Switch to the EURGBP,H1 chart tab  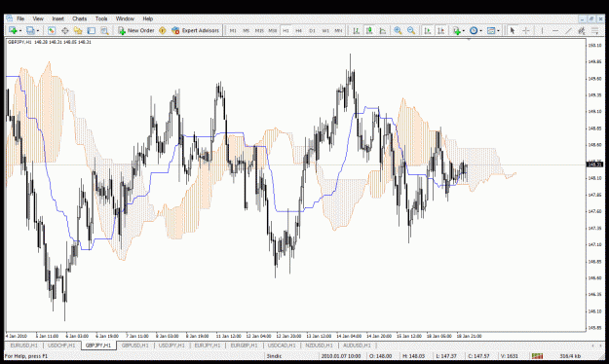[x=245, y=346]
